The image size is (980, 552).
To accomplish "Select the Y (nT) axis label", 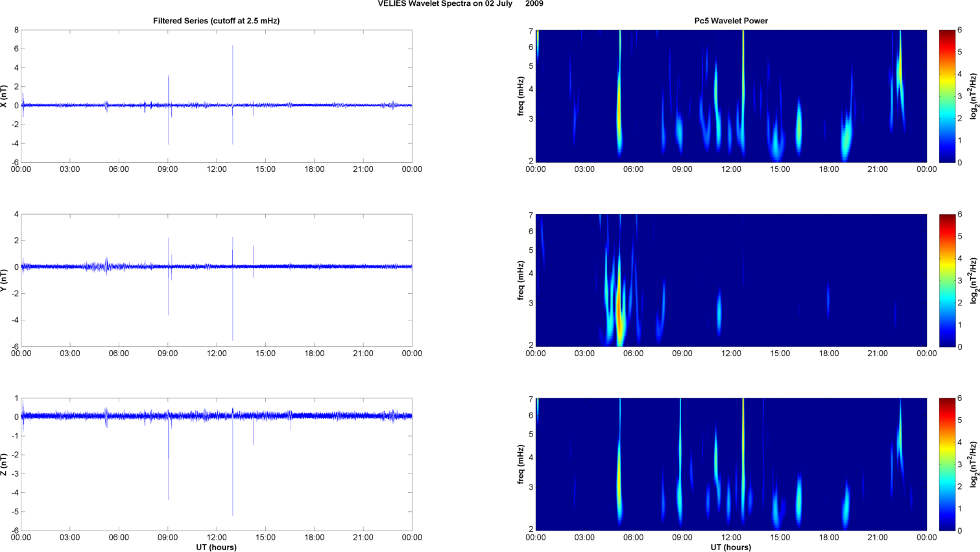I will [x=5, y=280].
